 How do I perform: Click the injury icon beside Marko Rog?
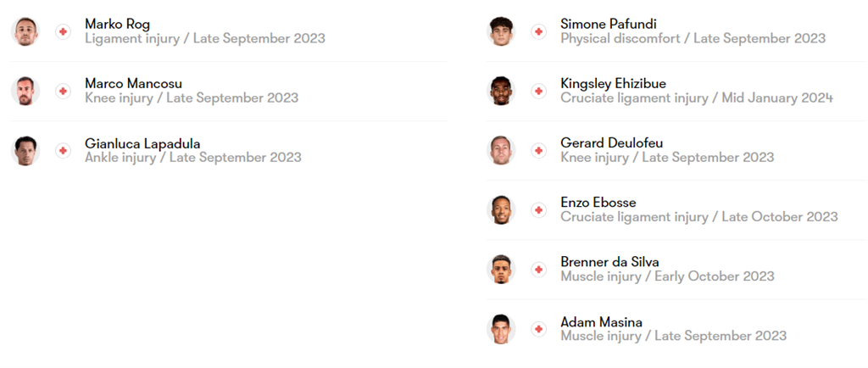63,31
